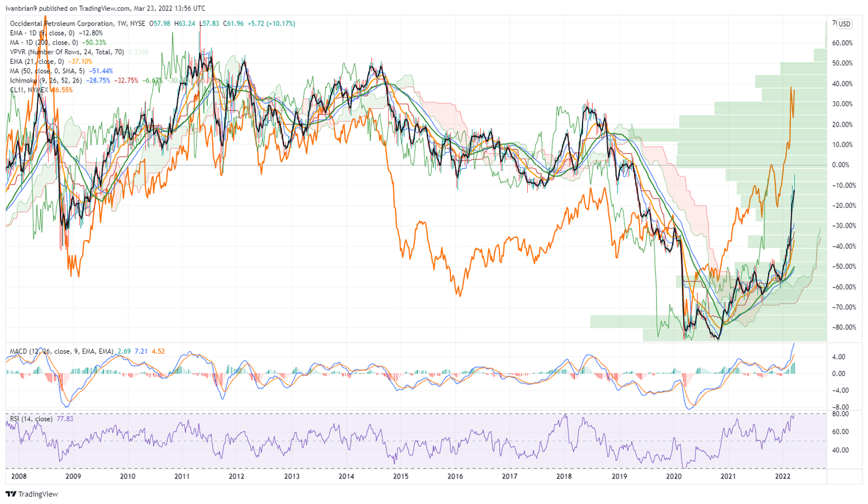Select the MA (50, close, 0, SMA, 5) legend
868x504 pixels.
pyautogui.click(x=47, y=71)
